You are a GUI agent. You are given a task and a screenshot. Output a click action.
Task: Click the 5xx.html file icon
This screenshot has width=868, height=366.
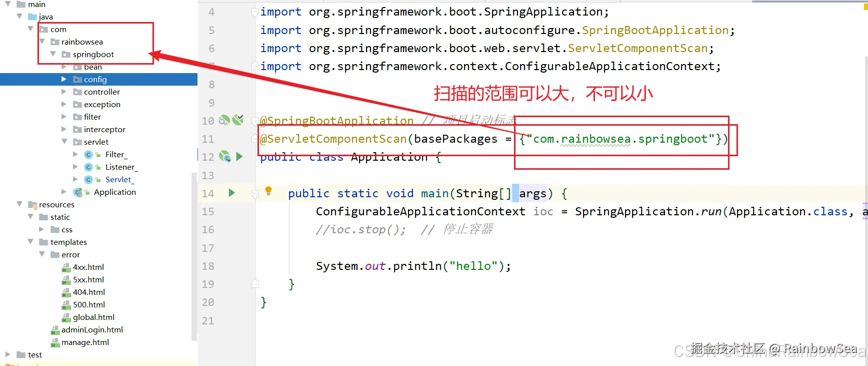[66, 280]
